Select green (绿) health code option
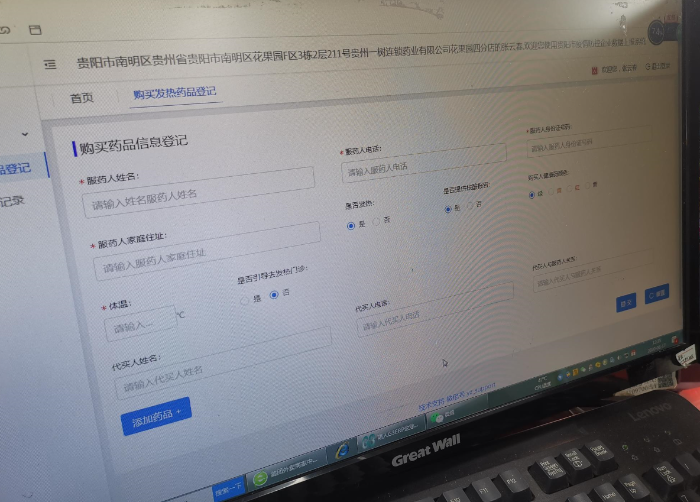Image resolution: width=700 pixels, height=502 pixels. pos(532,194)
